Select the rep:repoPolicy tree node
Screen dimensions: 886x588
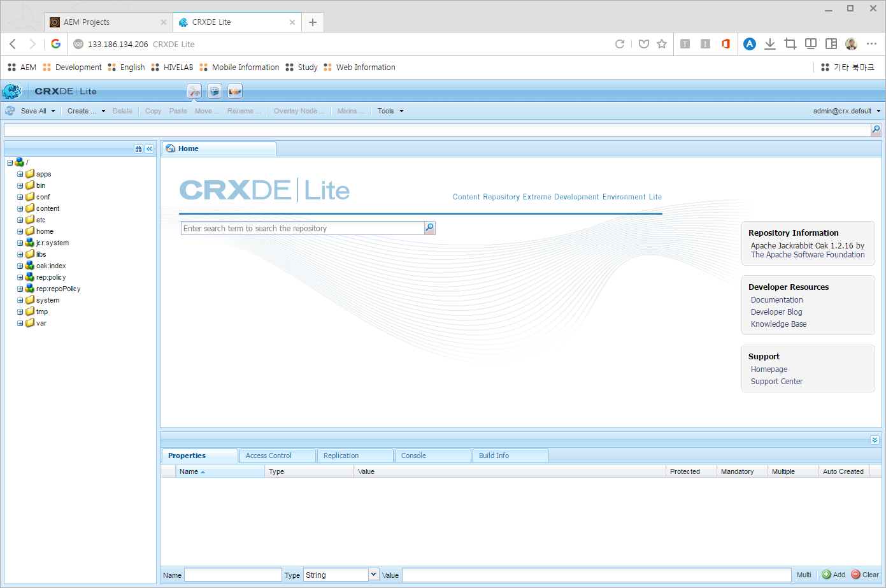click(58, 289)
